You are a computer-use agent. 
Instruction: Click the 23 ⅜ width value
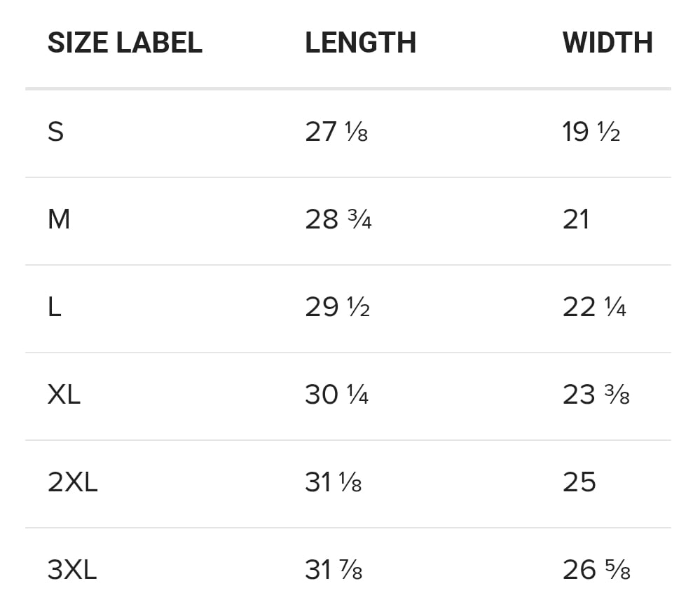(596, 395)
